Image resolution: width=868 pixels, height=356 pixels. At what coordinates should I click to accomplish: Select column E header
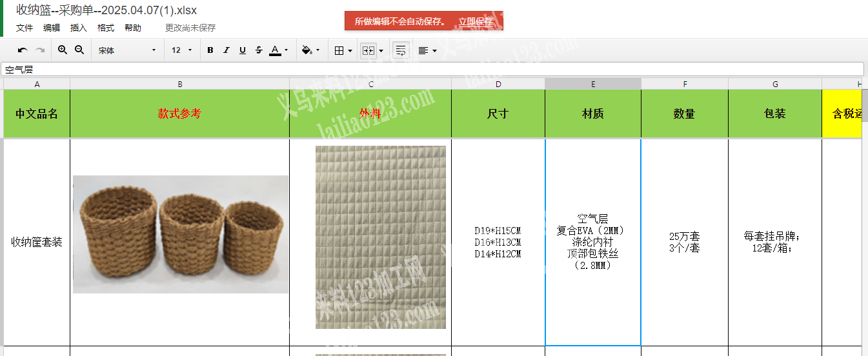point(593,84)
